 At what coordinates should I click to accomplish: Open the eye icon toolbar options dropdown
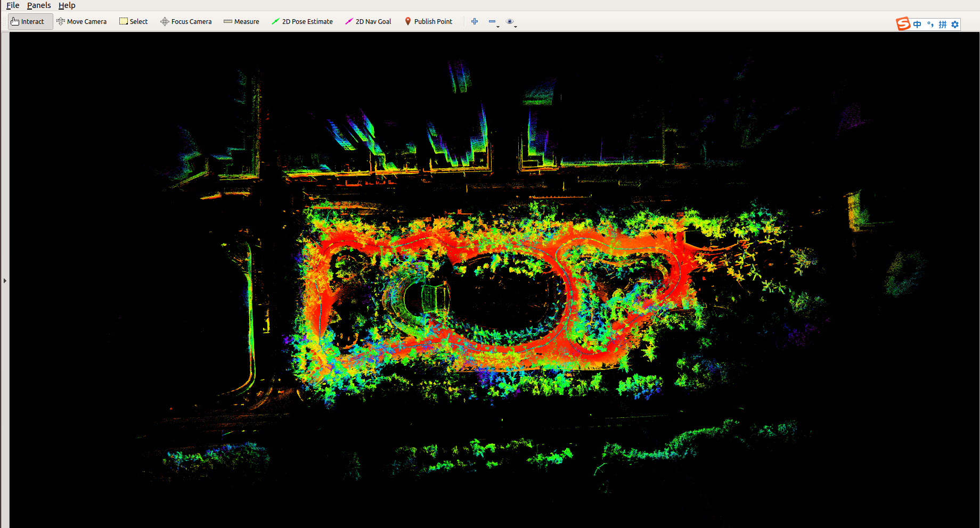(511, 22)
